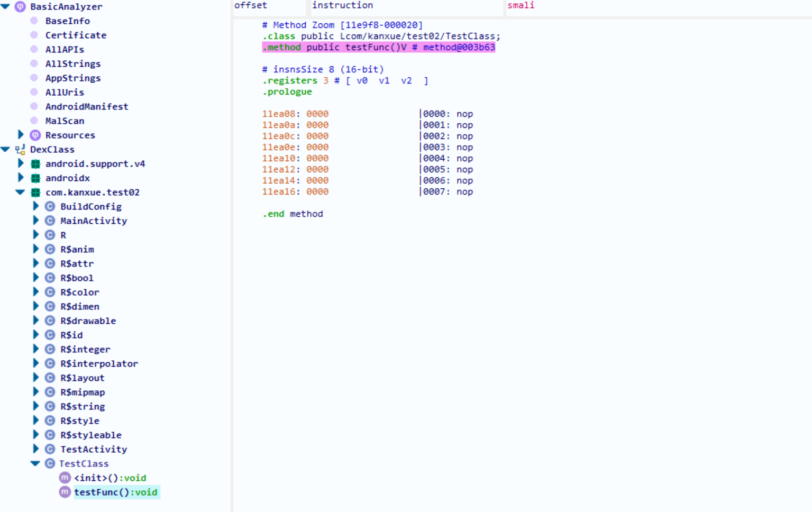Select the AllStrings entry

click(73, 64)
